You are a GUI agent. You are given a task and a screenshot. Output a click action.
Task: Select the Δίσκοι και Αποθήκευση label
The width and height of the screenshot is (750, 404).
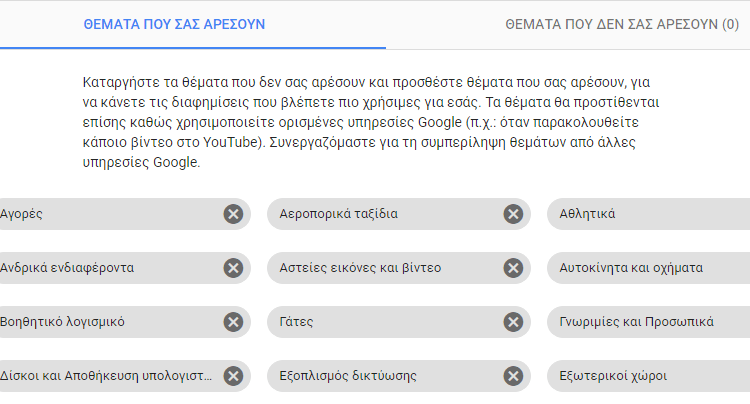106,376
